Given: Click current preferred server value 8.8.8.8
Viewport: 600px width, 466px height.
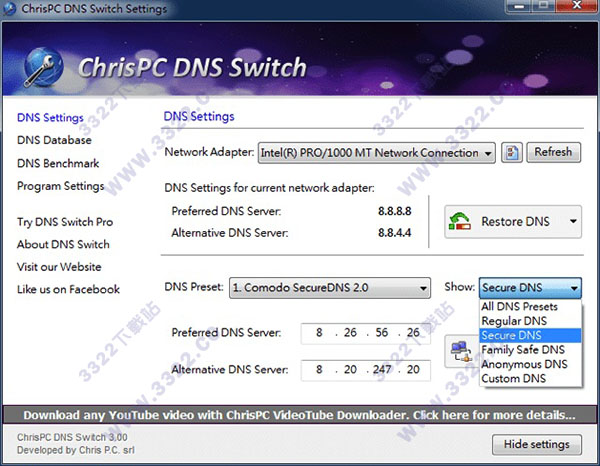Looking at the screenshot, I should [x=395, y=211].
